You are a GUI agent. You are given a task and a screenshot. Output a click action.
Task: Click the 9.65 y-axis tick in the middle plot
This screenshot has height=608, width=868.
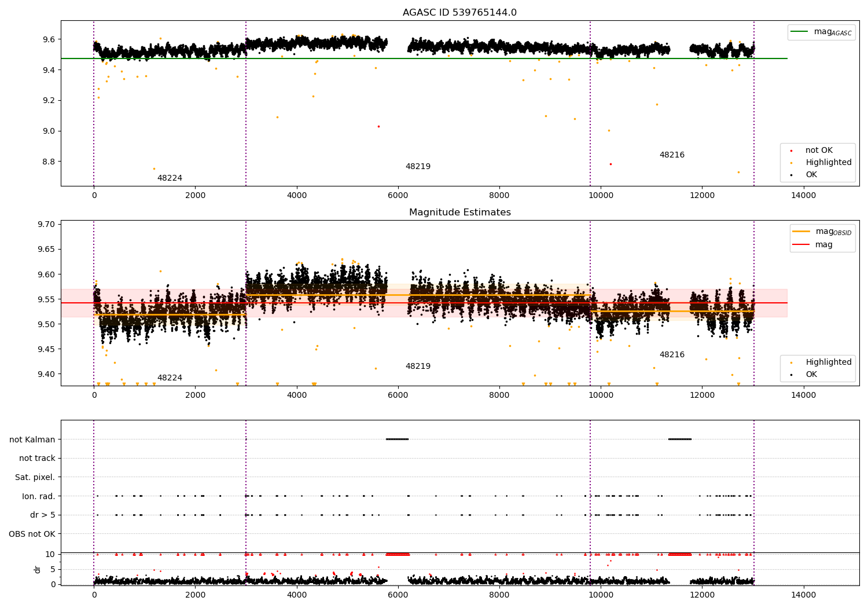46,250
